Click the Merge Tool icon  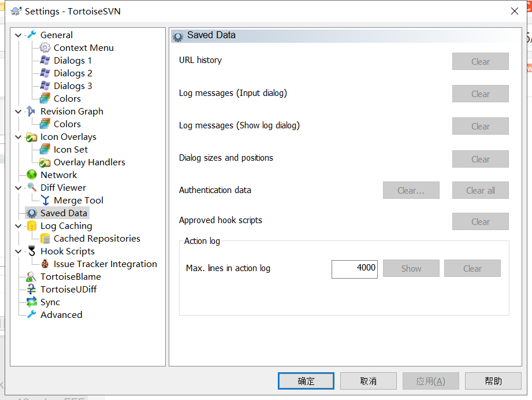pos(45,201)
